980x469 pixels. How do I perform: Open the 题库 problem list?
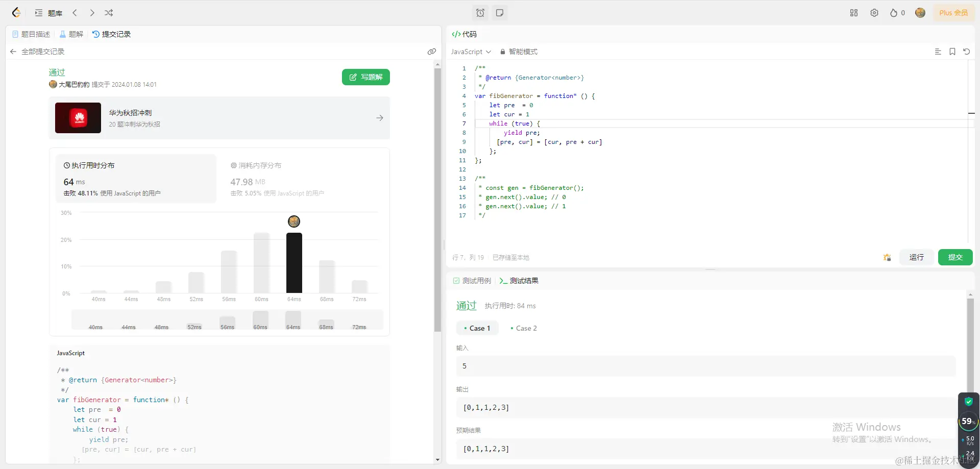(x=49, y=13)
